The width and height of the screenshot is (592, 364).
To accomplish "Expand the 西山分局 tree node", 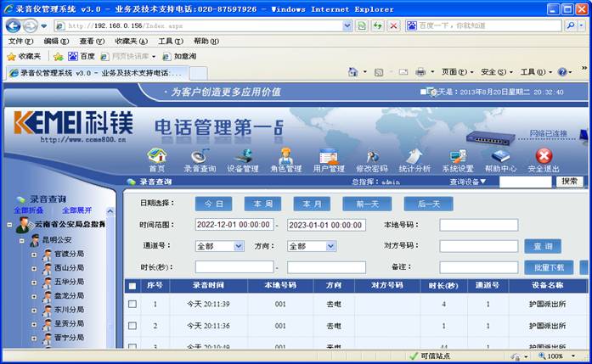I will (x=34, y=269).
